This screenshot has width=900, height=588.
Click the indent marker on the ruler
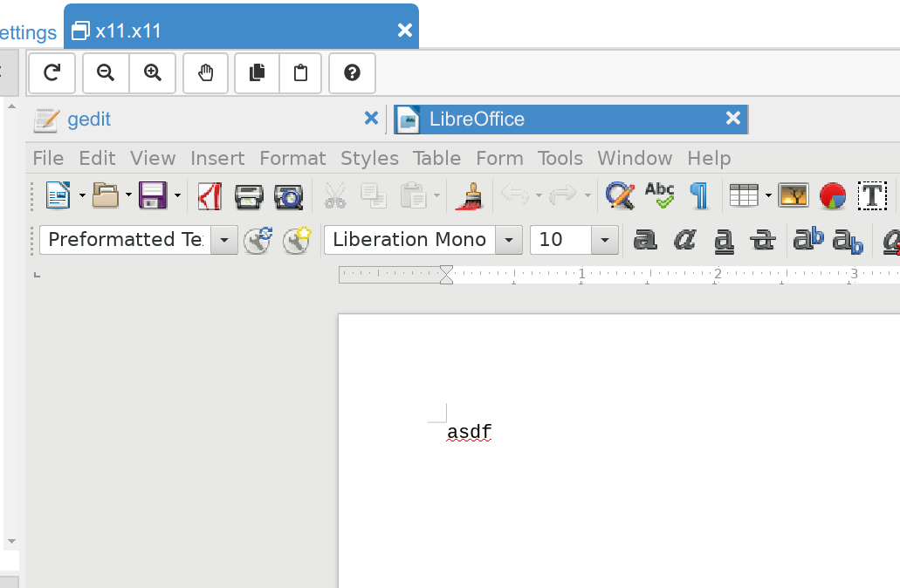click(446, 276)
